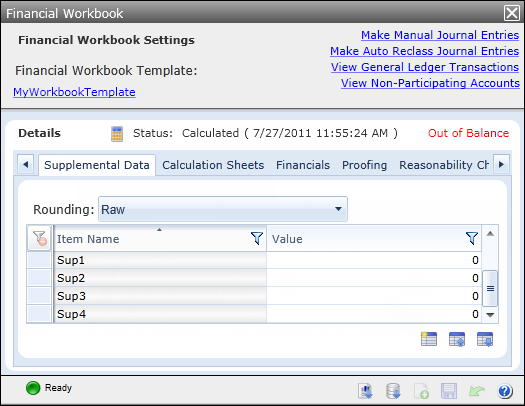Click the floppy disk Save icon
The width and height of the screenshot is (525, 406).
[449, 391]
